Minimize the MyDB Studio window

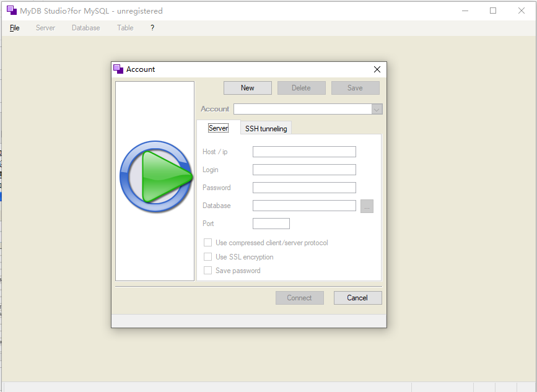pyautogui.click(x=465, y=11)
